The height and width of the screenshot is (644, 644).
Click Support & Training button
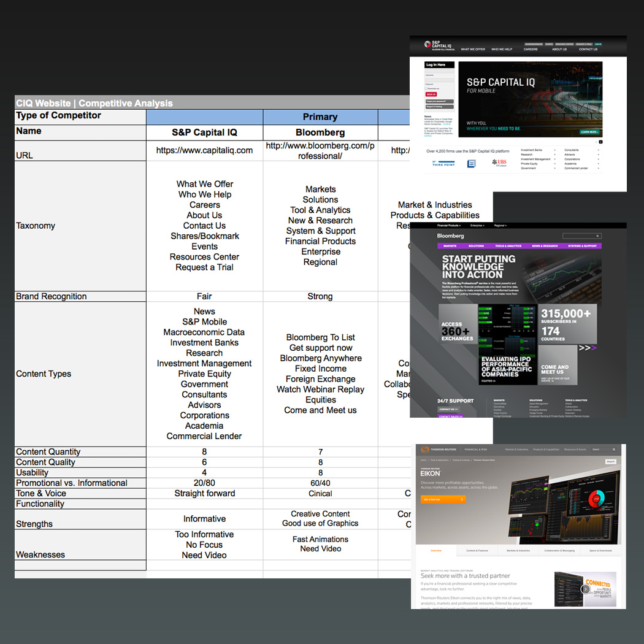pyautogui.click(x=440, y=107)
